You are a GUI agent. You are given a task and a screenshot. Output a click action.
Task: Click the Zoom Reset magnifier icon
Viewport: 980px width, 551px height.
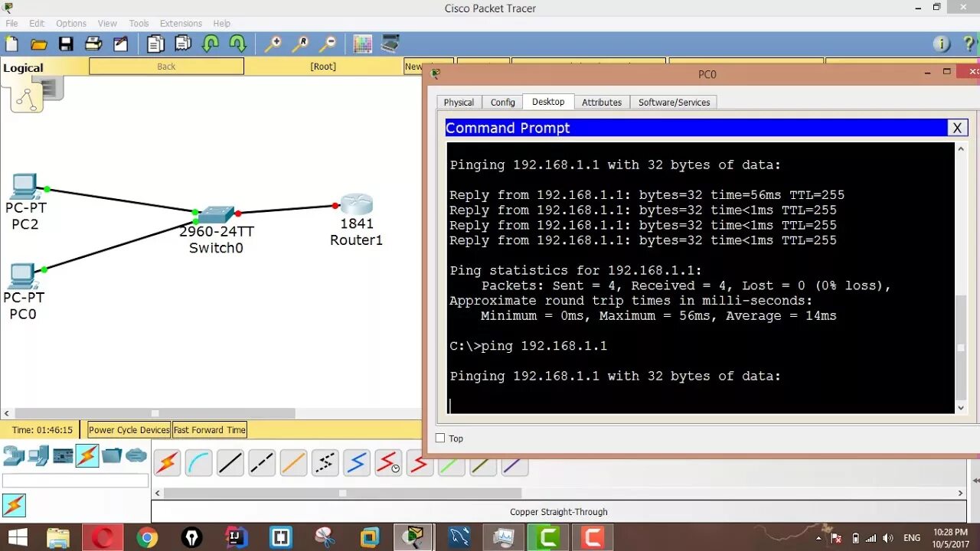coord(300,44)
